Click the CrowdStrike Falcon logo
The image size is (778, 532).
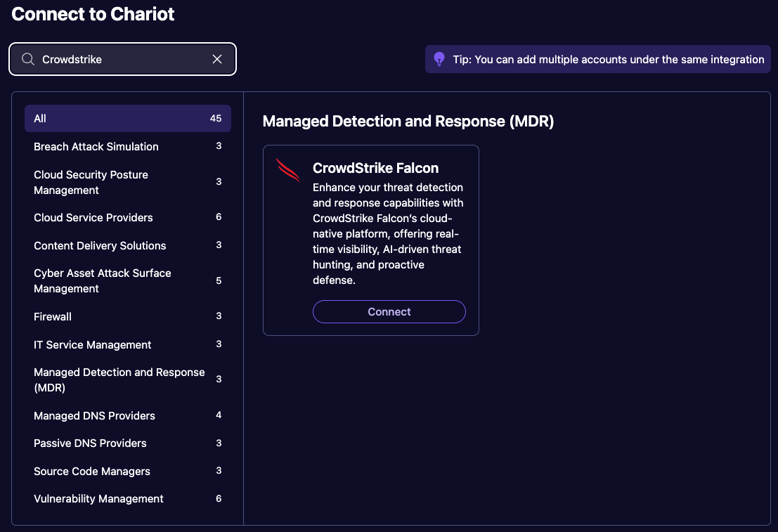pos(287,170)
